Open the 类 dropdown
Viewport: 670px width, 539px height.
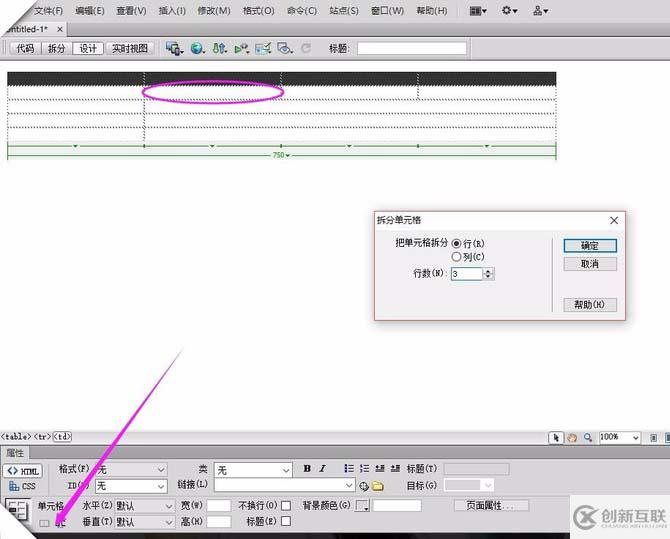(253, 470)
